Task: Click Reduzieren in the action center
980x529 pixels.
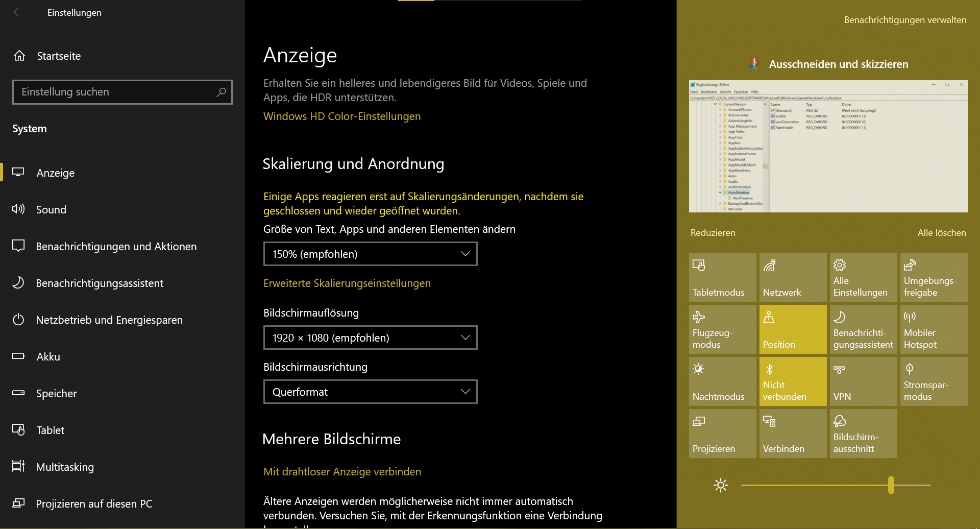Action: pos(713,233)
